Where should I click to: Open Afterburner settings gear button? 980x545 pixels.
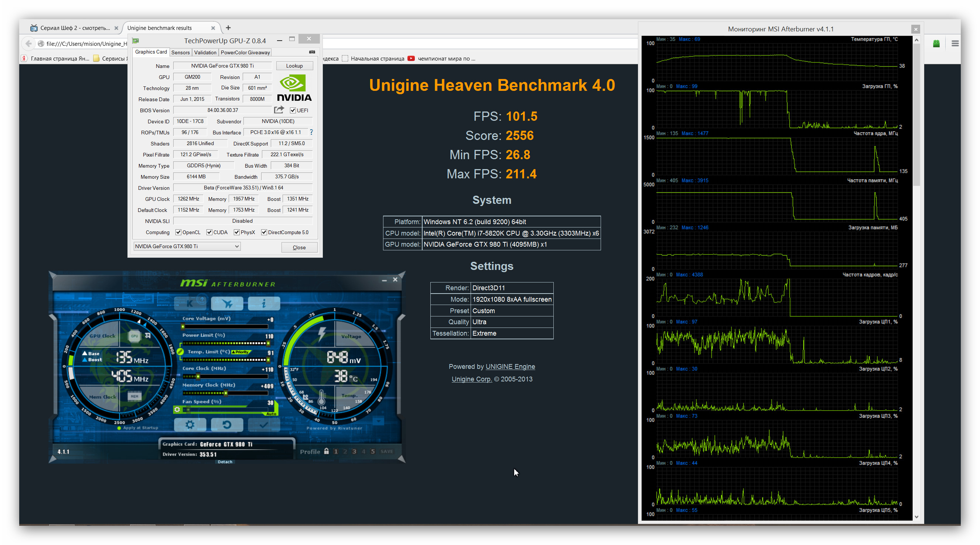[x=190, y=424]
